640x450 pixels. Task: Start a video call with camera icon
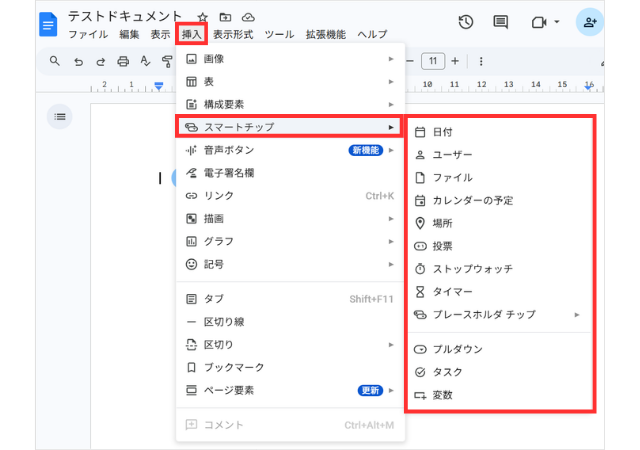[539, 22]
